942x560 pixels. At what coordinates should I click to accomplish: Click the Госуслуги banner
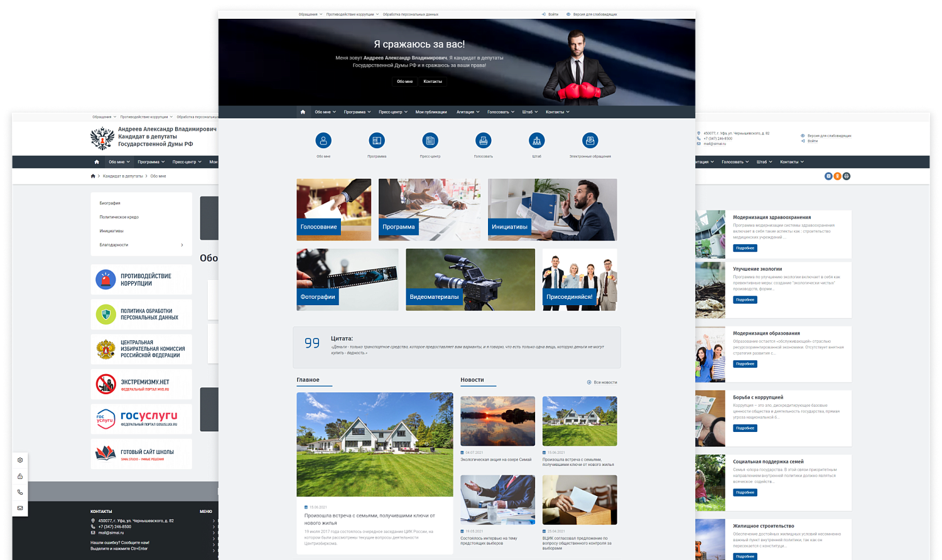142,419
